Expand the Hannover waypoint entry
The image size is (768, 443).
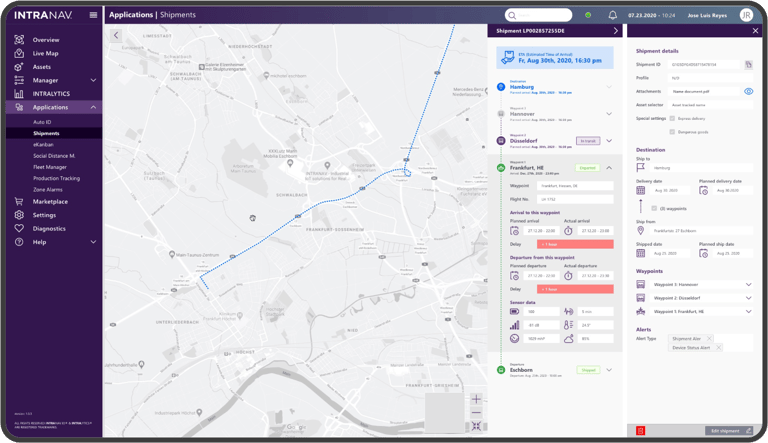tap(609, 114)
